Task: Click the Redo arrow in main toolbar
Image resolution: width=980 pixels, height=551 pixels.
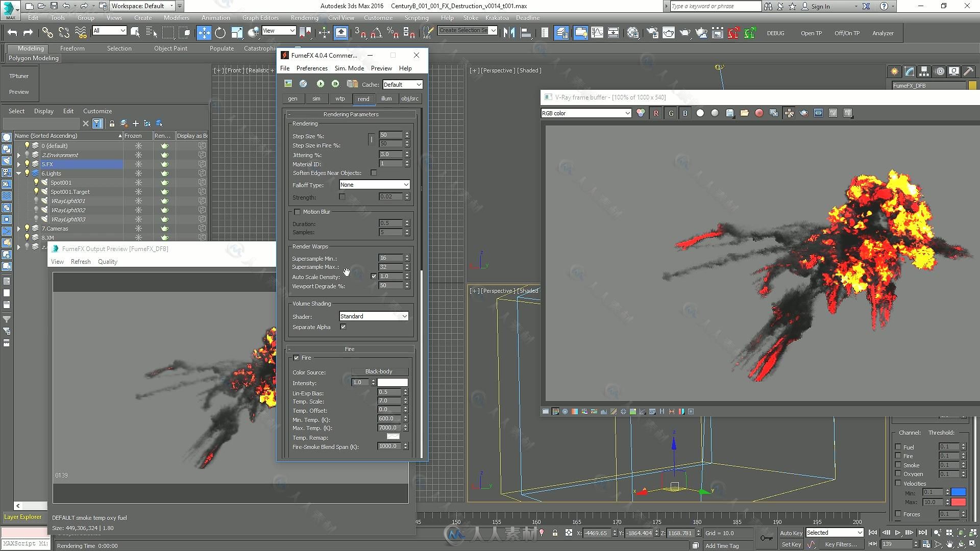Action: 28,33
